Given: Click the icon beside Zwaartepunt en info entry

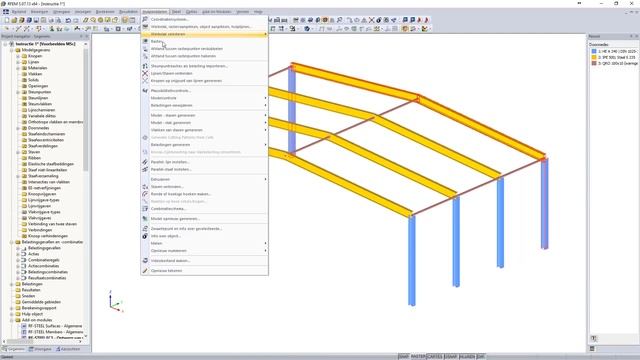Looking at the screenshot, I should 145,229.
